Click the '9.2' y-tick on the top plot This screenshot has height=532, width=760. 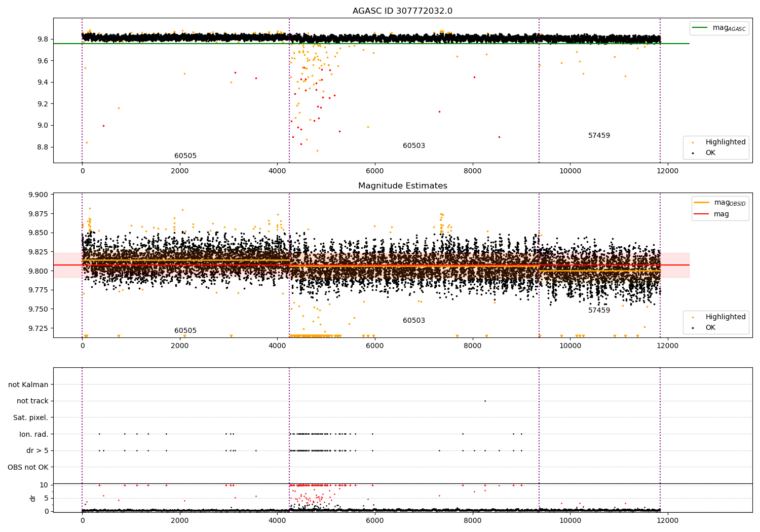click(43, 104)
